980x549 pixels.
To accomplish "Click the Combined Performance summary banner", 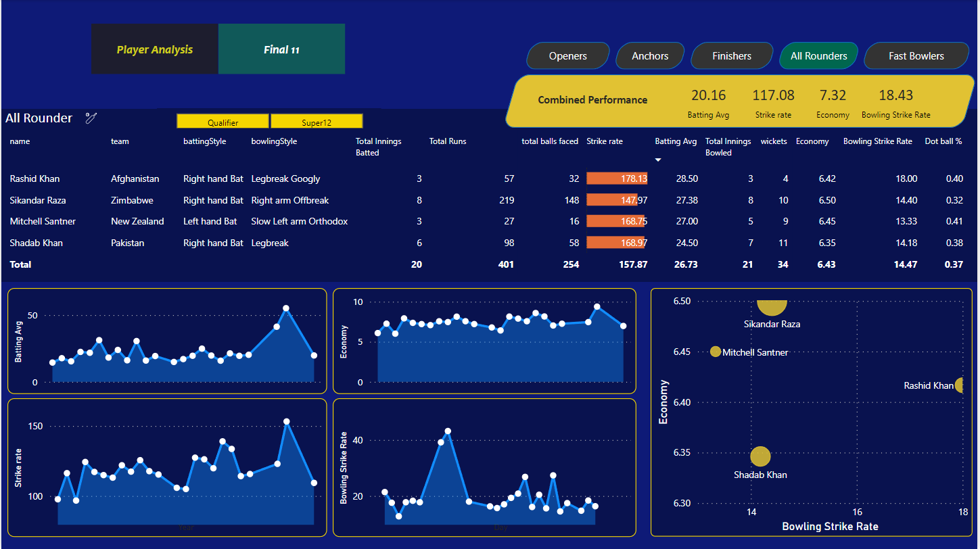I will [592, 99].
